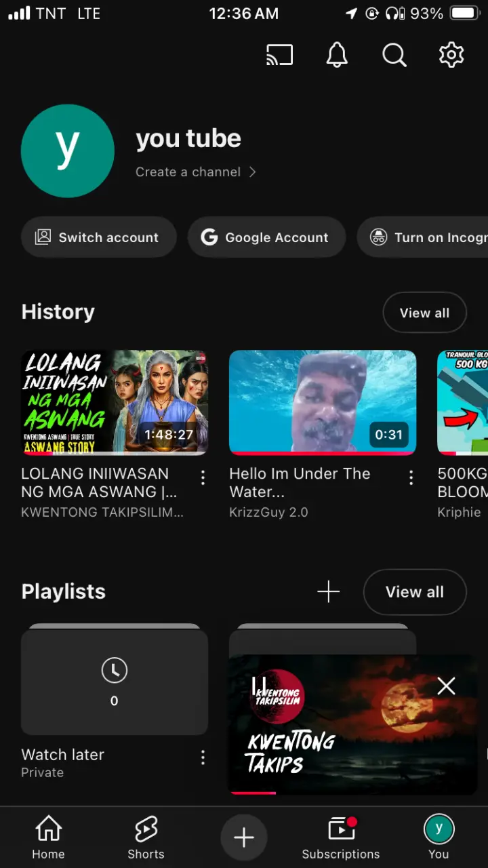The width and height of the screenshot is (488, 868).
Task: Open Subscriptions tab
Action: (341, 838)
